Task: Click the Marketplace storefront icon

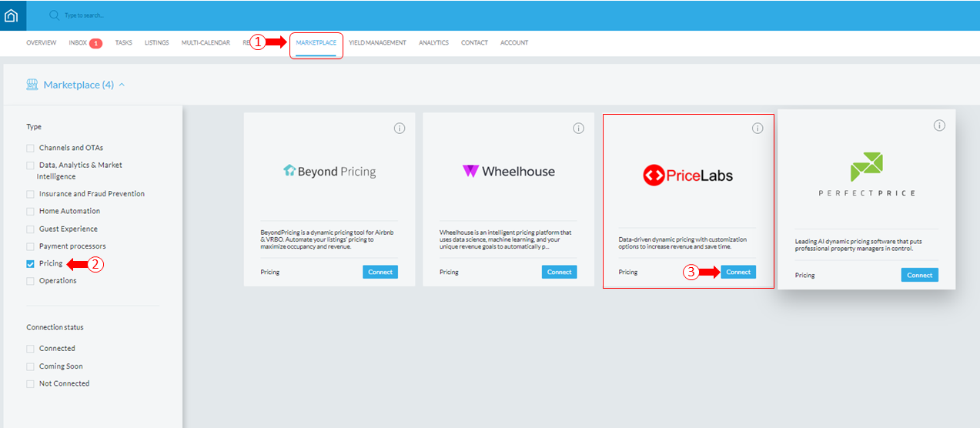Action: coord(32,85)
